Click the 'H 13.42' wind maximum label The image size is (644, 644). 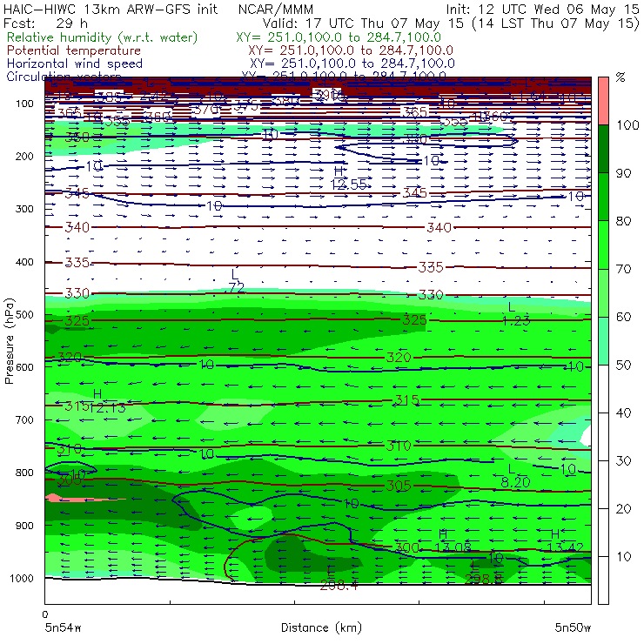[564, 541]
